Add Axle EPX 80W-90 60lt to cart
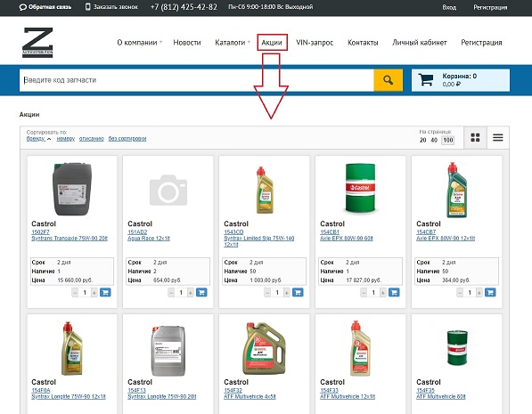The width and height of the screenshot is (532, 414). pos(394,292)
